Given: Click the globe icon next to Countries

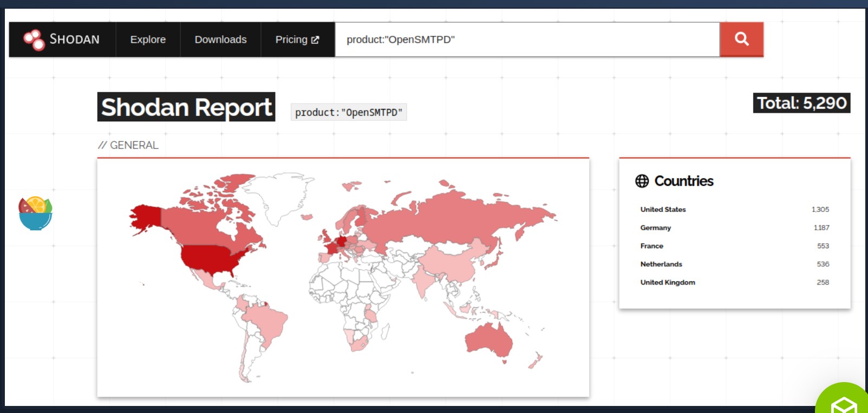Looking at the screenshot, I should (642, 181).
